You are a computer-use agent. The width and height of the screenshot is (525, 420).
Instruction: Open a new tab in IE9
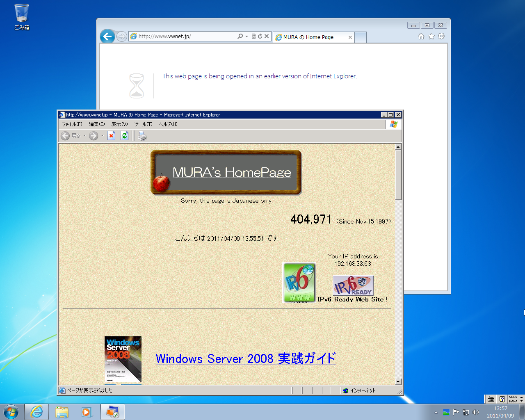tap(361, 37)
